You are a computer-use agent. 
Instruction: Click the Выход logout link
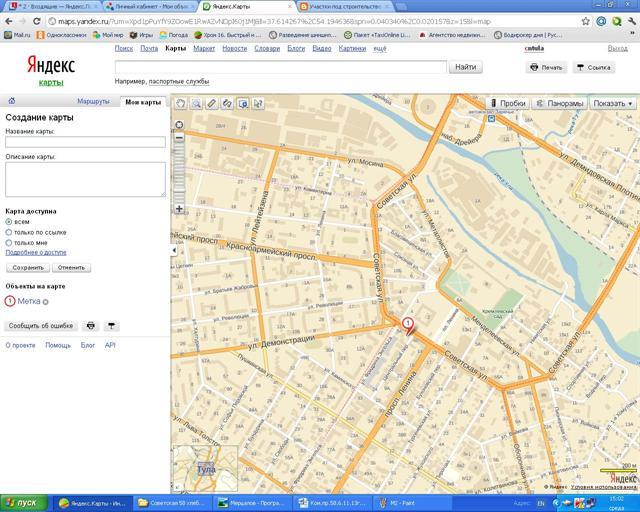coord(618,49)
